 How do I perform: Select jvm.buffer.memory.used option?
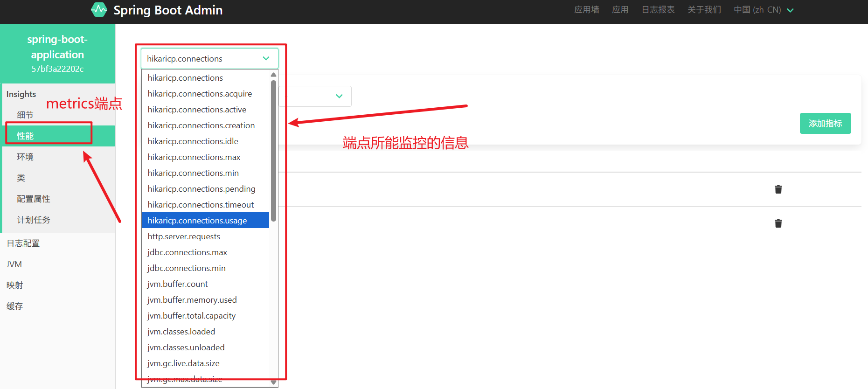tap(205, 300)
